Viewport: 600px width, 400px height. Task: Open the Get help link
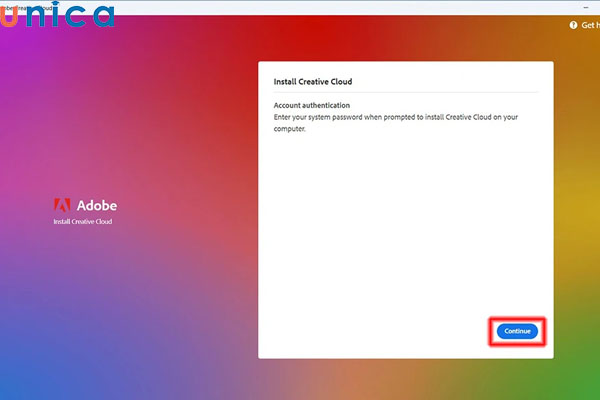[x=590, y=26]
